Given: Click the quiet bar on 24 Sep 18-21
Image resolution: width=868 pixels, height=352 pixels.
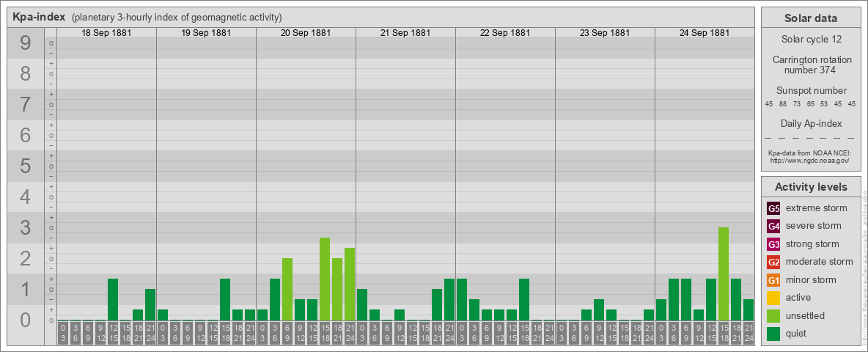Looking at the screenshot, I should click(736, 299).
